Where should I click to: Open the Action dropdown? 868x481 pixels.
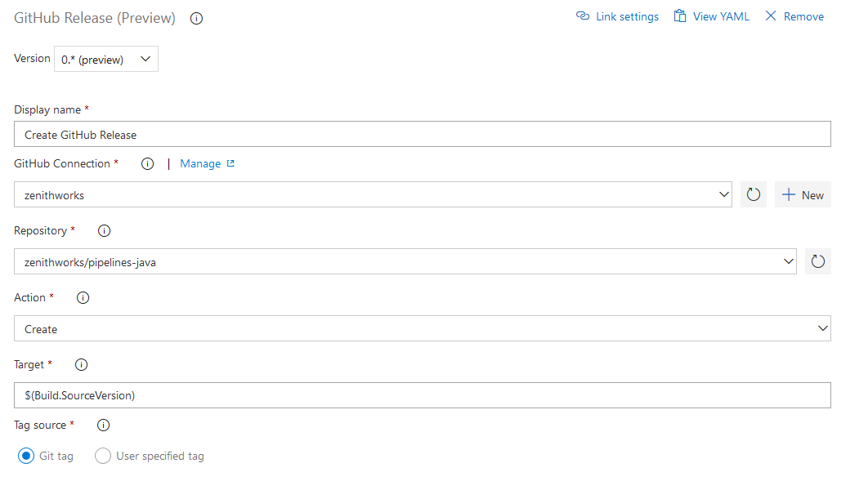[x=823, y=328]
